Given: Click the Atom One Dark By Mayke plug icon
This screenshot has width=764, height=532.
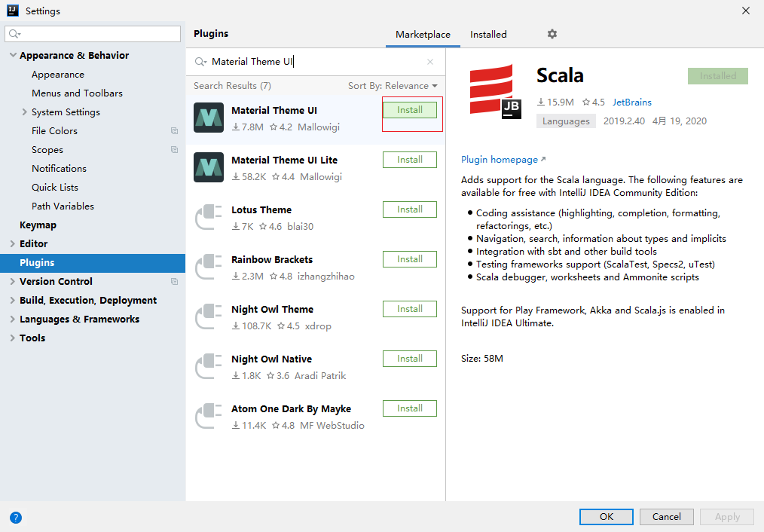Looking at the screenshot, I should click(x=209, y=415).
